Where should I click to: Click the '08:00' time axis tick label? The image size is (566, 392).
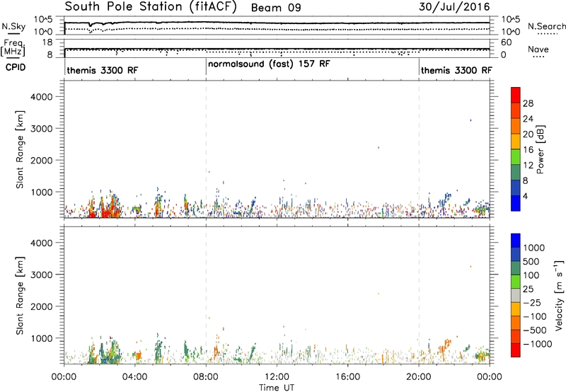(206, 377)
